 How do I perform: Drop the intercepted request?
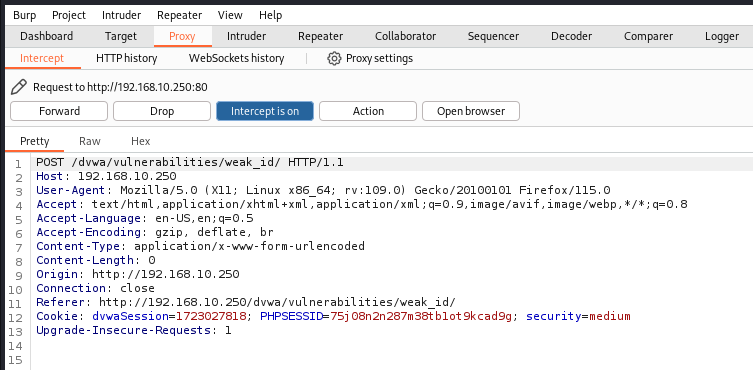[x=162, y=111]
